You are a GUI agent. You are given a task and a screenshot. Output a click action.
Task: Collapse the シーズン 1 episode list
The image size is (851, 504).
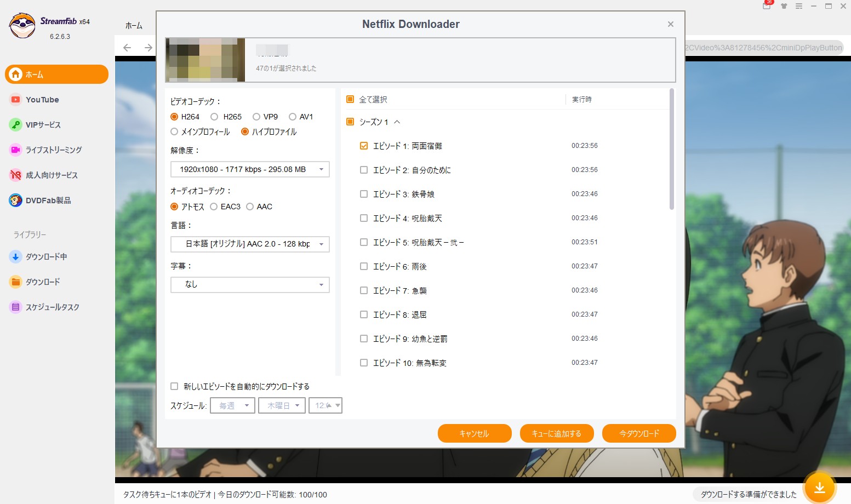pos(396,122)
